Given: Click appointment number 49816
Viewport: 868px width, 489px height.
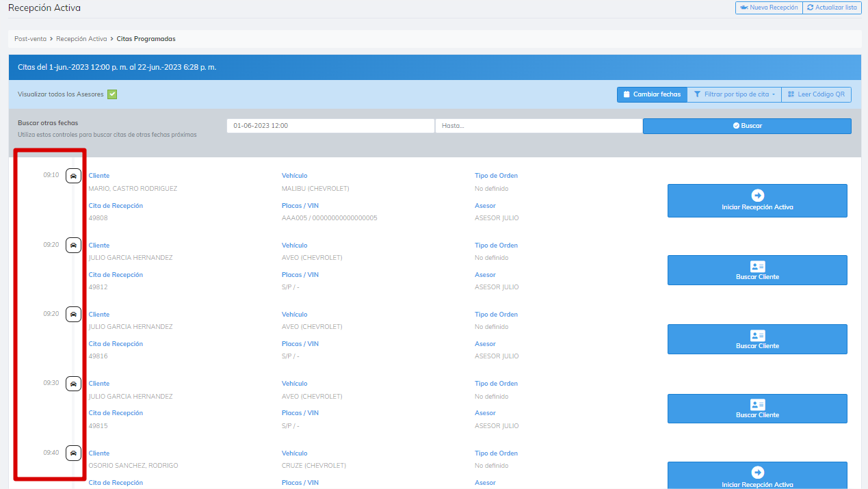Looking at the screenshot, I should tap(98, 356).
